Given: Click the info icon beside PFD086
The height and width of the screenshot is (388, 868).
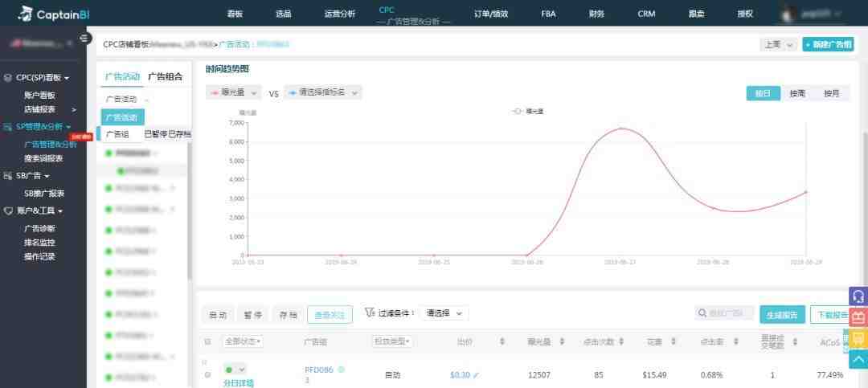Looking at the screenshot, I should point(341,370).
